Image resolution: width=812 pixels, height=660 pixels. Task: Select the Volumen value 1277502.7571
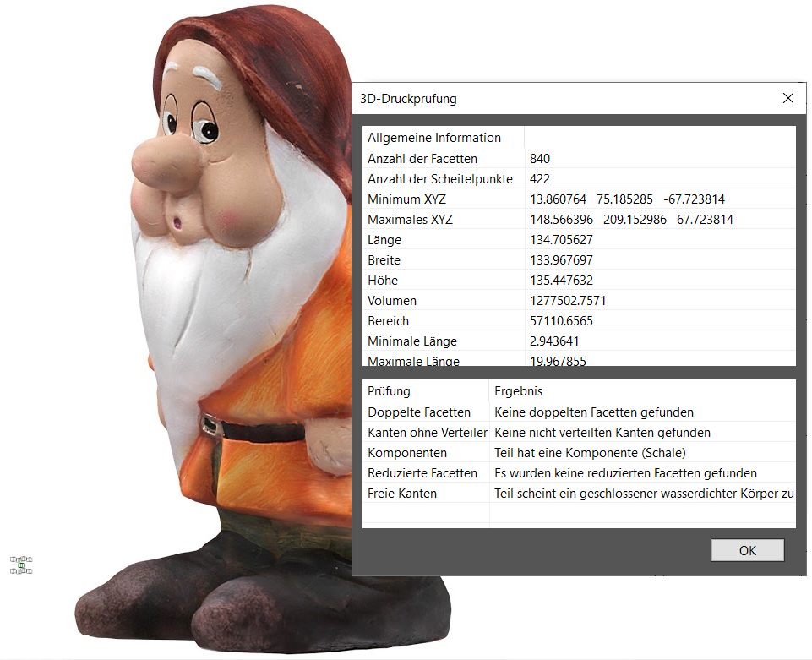568,301
